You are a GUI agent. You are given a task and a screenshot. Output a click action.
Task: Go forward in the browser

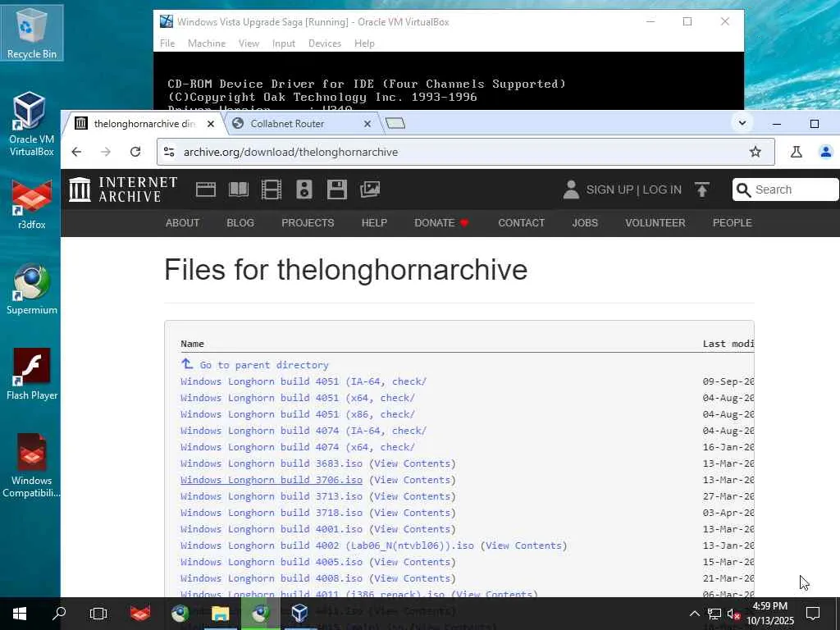click(x=106, y=152)
